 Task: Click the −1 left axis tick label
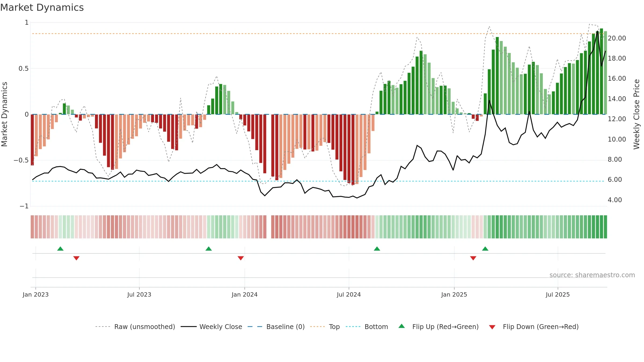pos(24,206)
